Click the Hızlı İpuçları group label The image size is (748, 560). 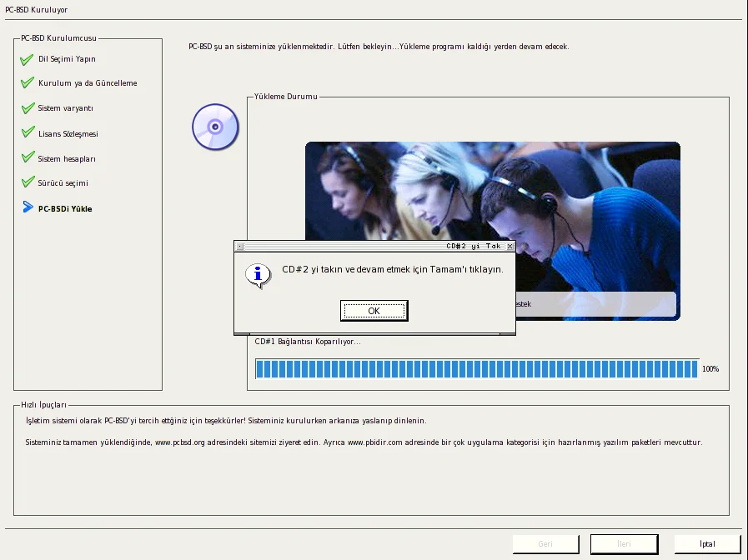pos(44,405)
